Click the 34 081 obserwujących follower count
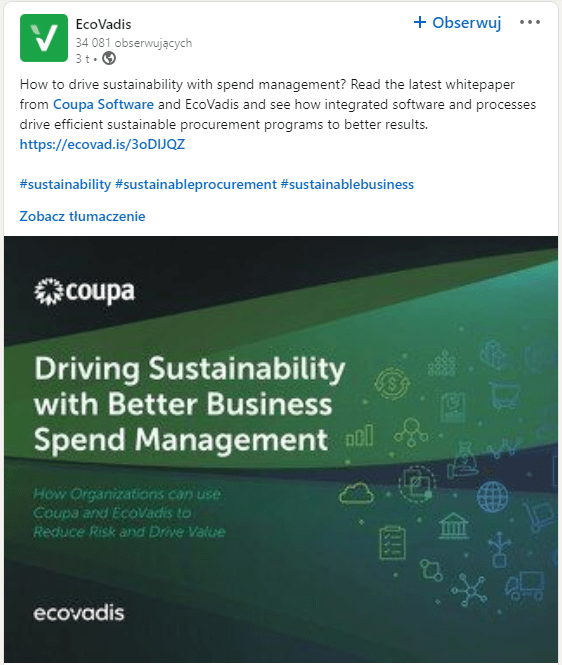 pyautogui.click(x=134, y=43)
